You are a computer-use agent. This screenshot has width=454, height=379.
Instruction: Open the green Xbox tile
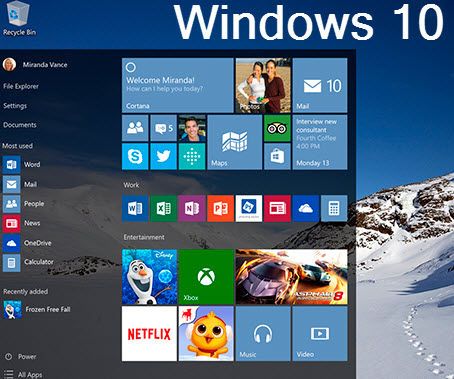coord(206,277)
